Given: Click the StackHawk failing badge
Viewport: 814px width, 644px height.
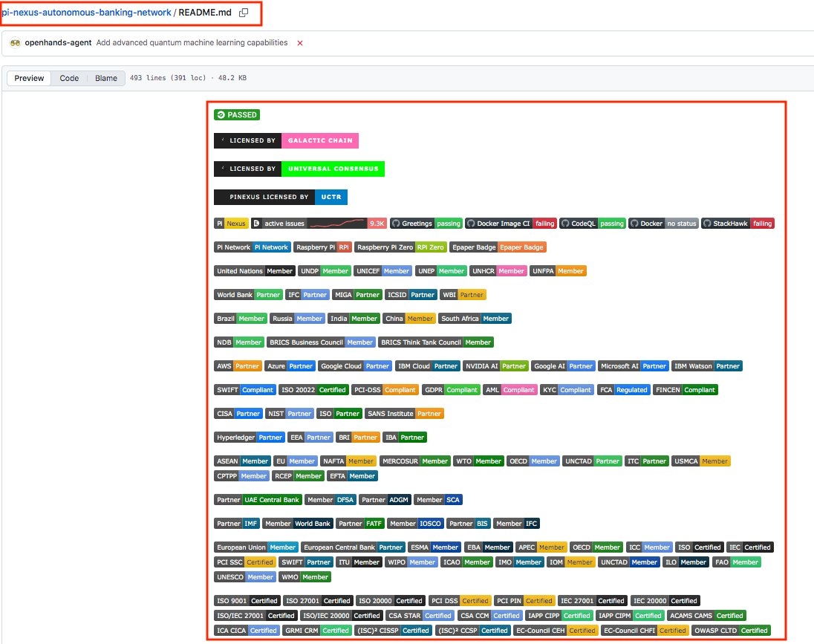Looking at the screenshot, I should point(738,224).
